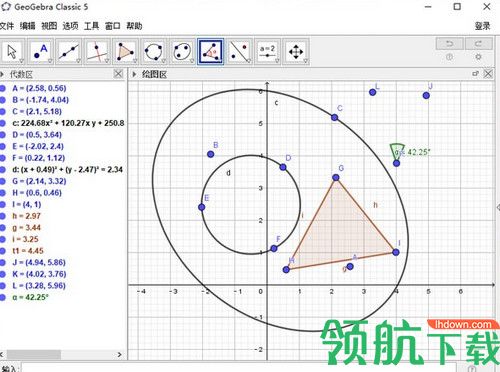The image size is (500, 372).
Task: Toggle visibility of point G
Action: (3, 181)
